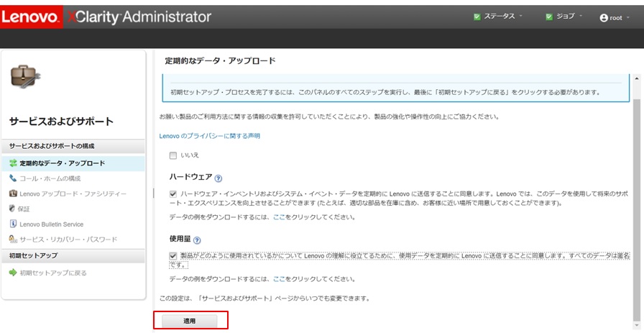The height and width of the screenshot is (333, 644).
Task: Click the 定期的なデータ・アップロード page heading
Action: [220, 61]
